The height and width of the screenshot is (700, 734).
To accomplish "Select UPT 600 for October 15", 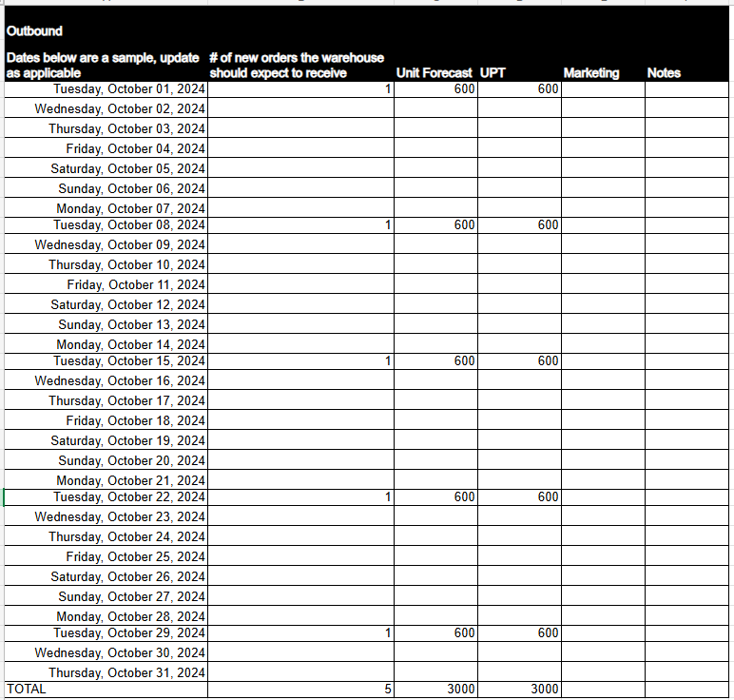I will click(x=520, y=361).
